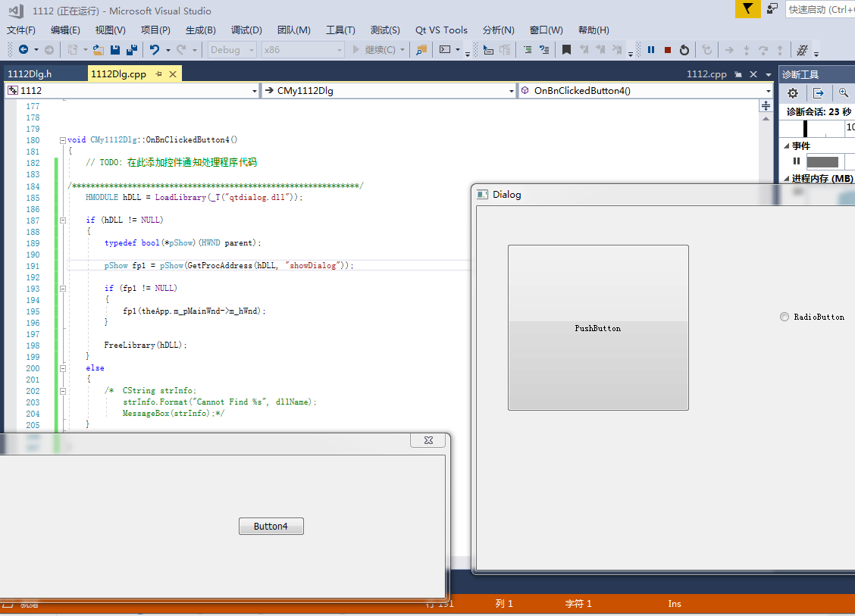Undo the last edit with the undo icon
The width and height of the screenshot is (855, 616).
coord(155,50)
